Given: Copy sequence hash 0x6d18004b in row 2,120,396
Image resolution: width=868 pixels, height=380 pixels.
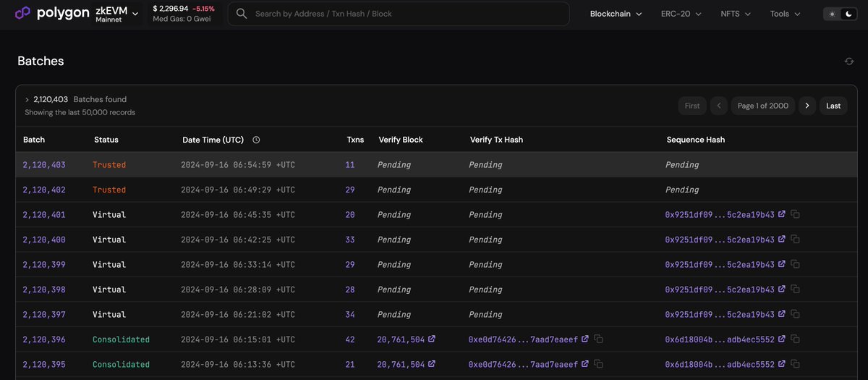Looking at the screenshot, I should 795,339.
